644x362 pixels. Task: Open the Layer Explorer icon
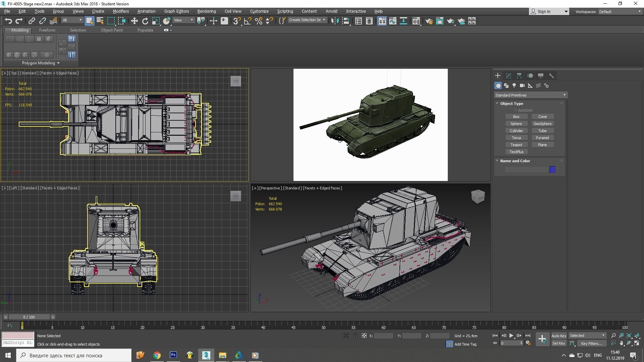point(369,21)
